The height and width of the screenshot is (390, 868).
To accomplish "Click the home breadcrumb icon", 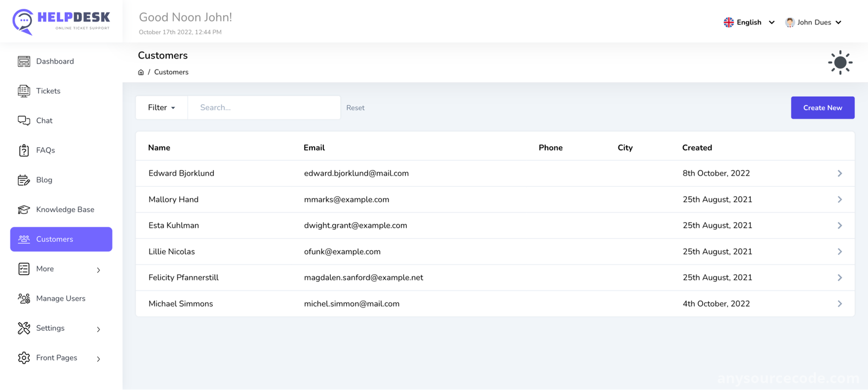I will click(x=141, y=72).
